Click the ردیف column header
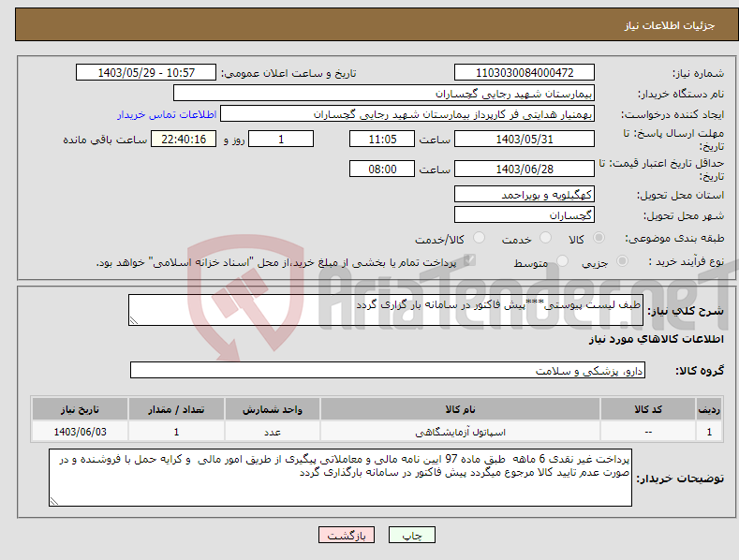This screenshot has width=739, height=560. (x=709, y=409)
